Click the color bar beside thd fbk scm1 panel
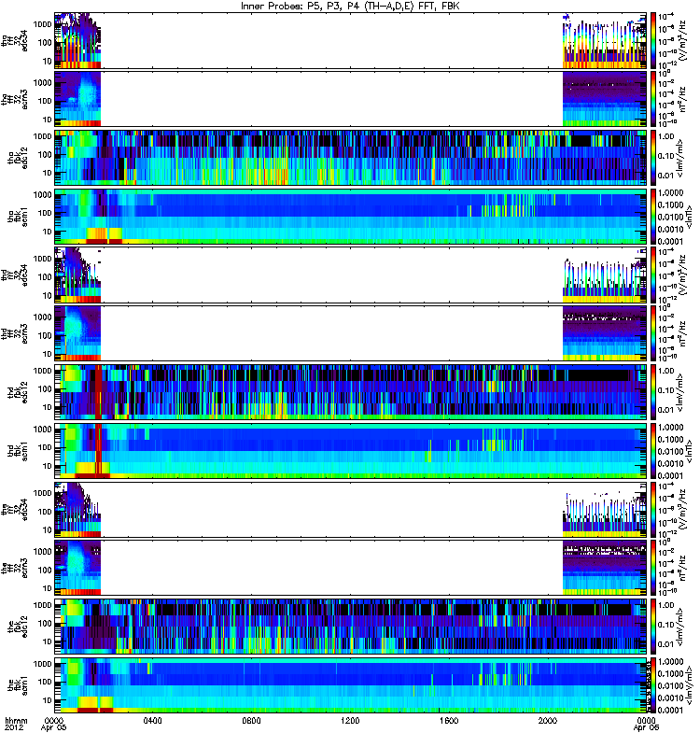The height and width of the screenshot is (747, 700). [653, 451]
